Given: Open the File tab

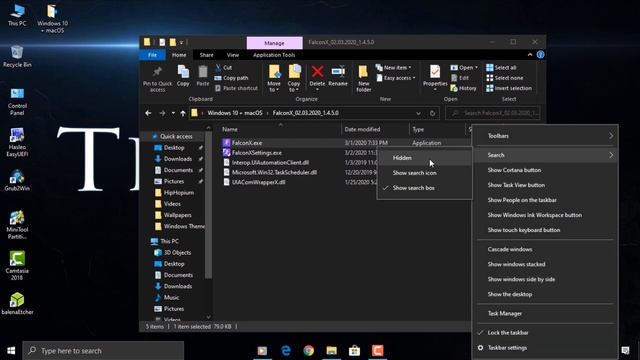Looking at the screenshot, I should point(152,55).
